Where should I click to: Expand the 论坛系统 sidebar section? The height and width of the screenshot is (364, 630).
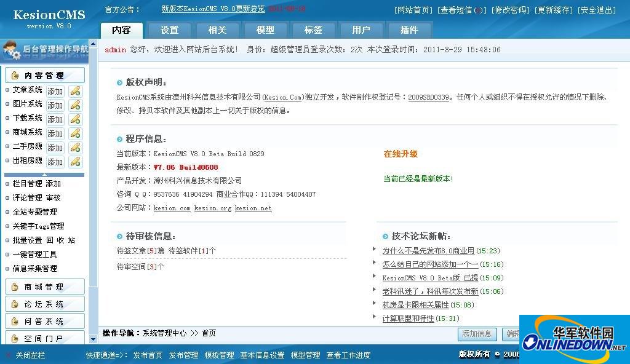coord(44,304)
